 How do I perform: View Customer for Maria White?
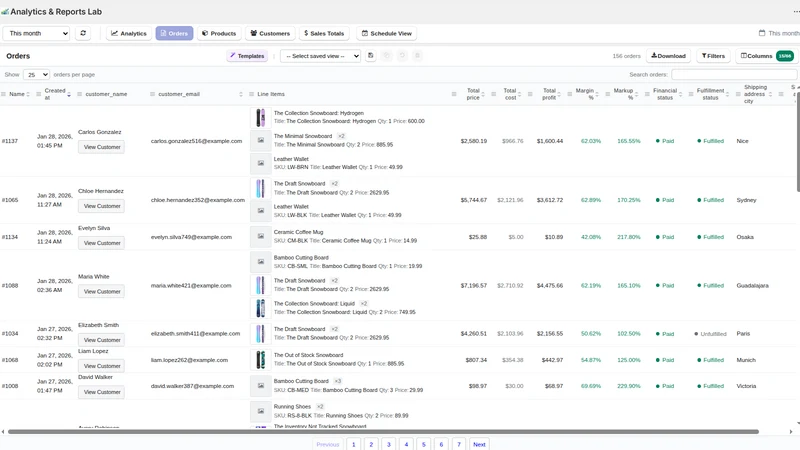click(102, 291)
